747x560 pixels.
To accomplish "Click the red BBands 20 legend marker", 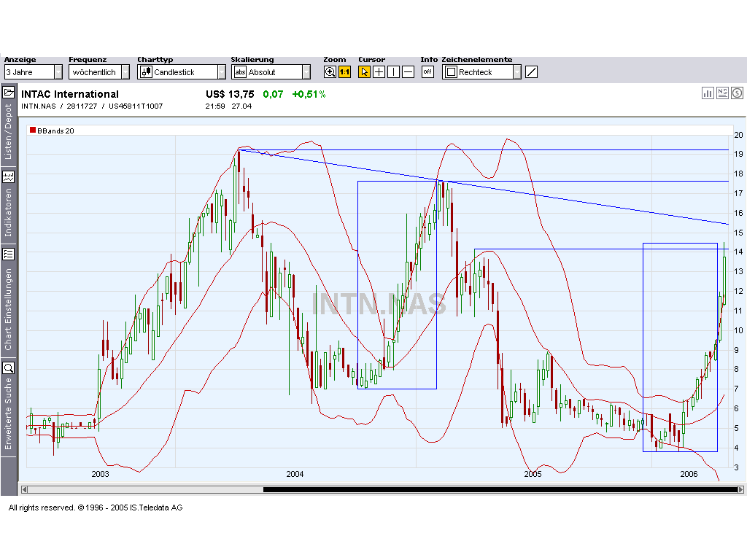I will (33, 130).
